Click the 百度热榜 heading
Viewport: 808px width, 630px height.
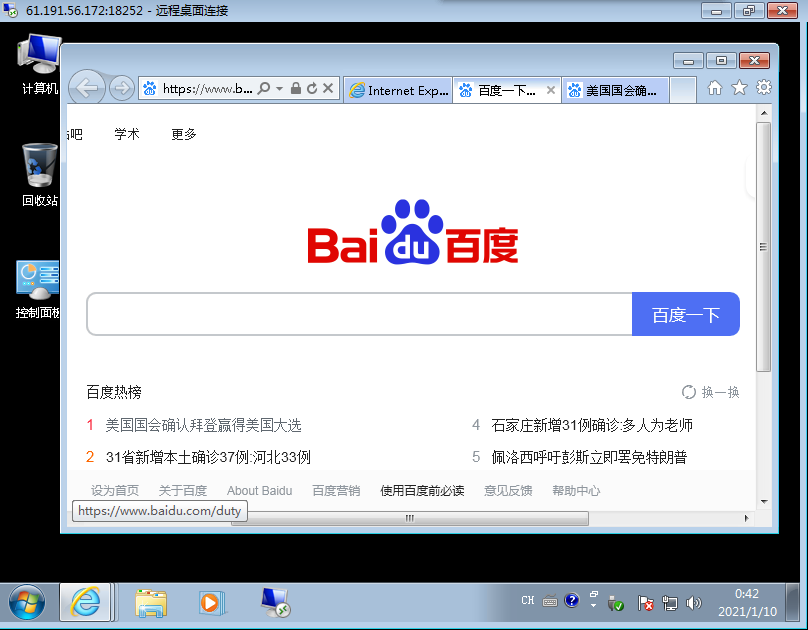tap(114, 393)
